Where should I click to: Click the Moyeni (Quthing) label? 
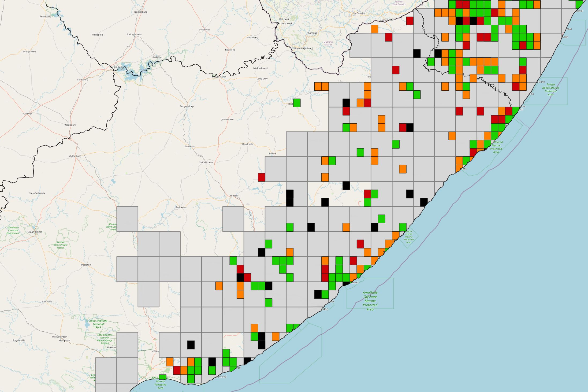click(303, 49)
